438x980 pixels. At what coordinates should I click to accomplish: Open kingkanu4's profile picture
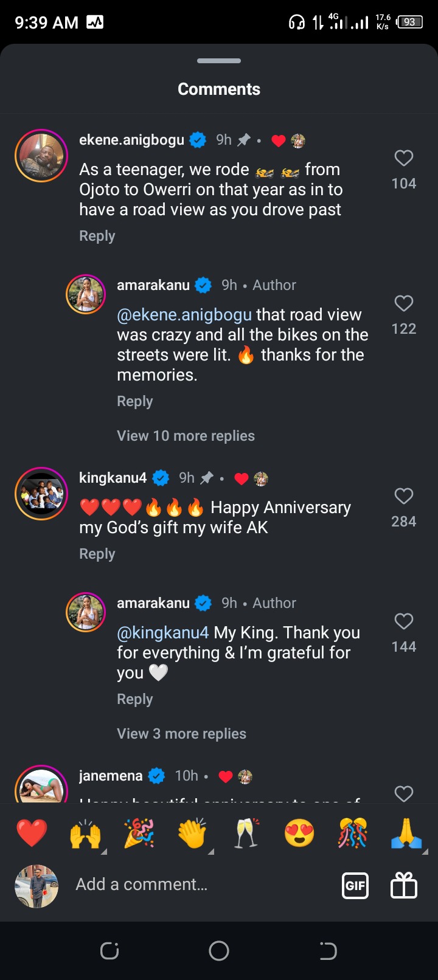(41, 494)
